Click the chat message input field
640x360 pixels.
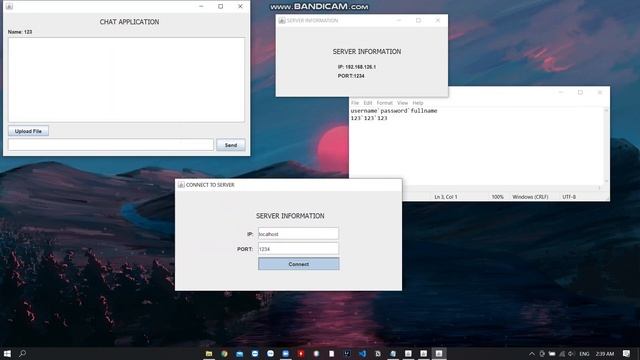pos(111,144)
